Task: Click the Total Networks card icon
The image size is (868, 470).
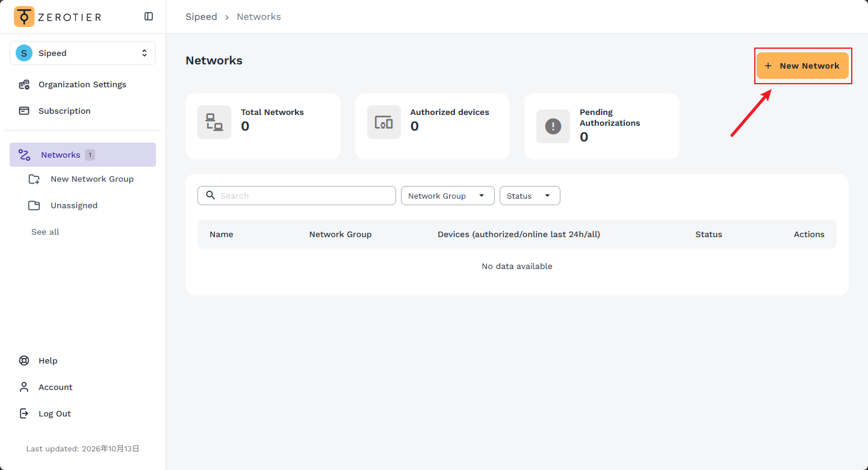Action: (214, 122)
